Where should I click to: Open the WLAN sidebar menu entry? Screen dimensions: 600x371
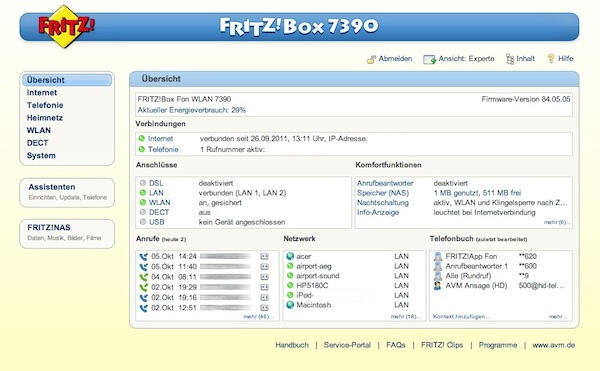39,130
